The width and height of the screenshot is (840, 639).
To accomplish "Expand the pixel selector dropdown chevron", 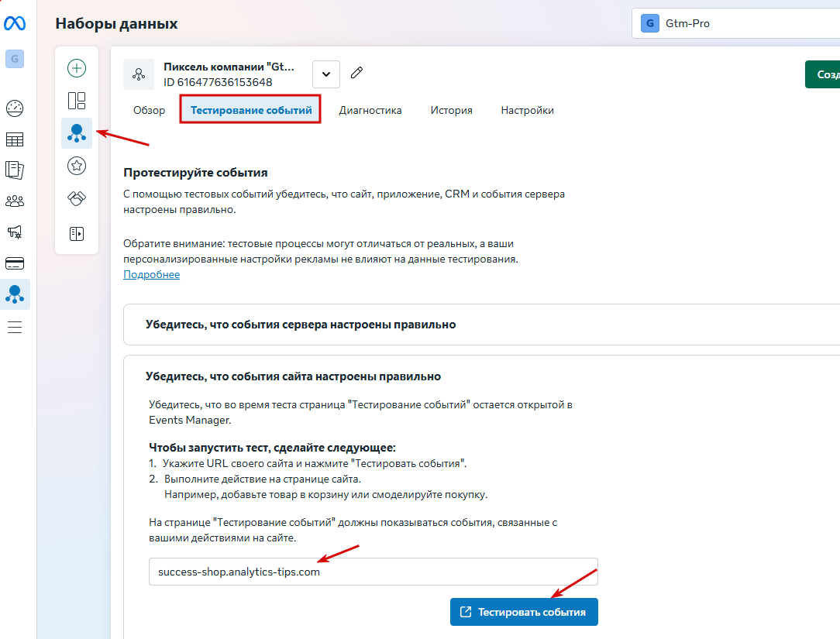I will coord(326,74).
